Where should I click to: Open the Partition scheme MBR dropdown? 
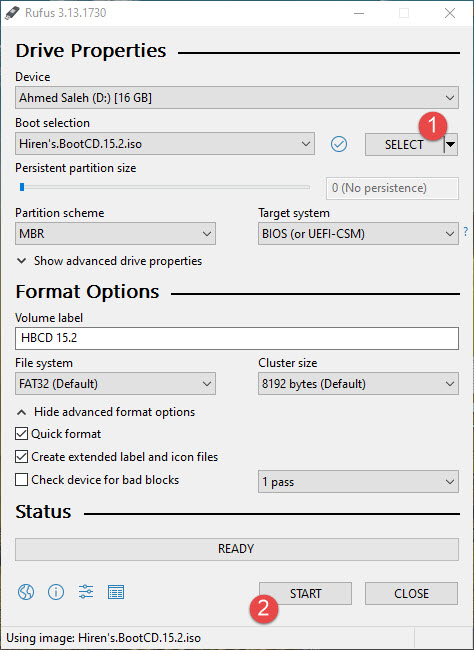[115, 233]
